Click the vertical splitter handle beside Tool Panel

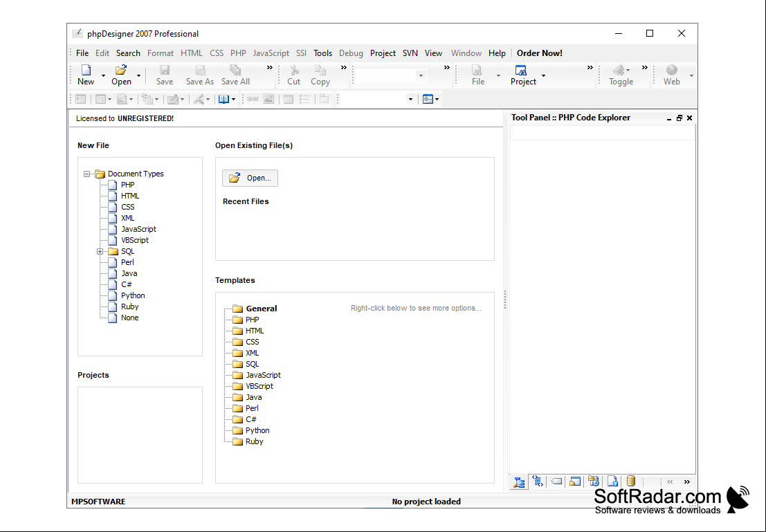[505, 300]
